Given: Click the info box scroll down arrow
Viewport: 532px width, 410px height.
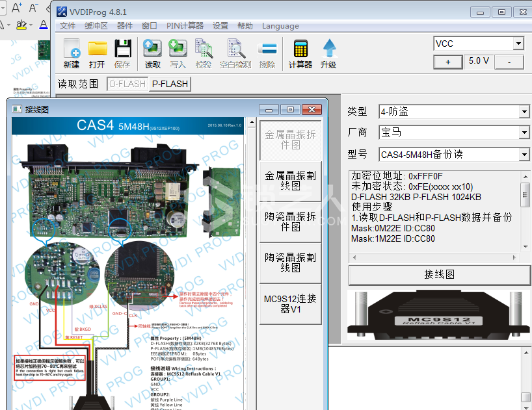Looking at the screenshot, I should [x=525, y=247].
